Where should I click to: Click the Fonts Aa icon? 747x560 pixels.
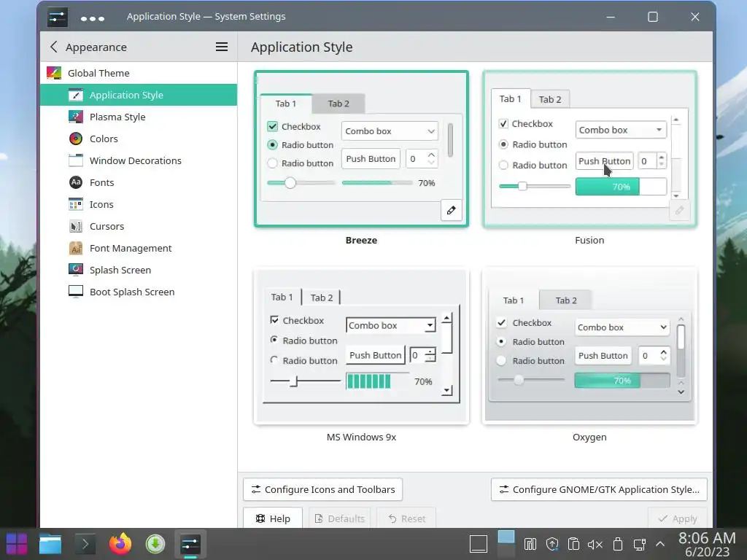(76, 182)
